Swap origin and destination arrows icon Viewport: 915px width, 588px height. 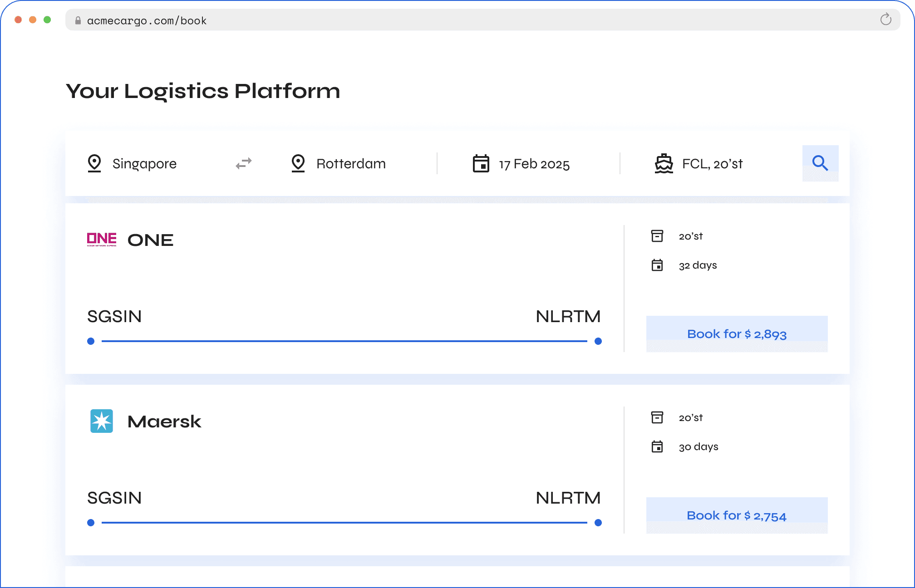tap(244, 163)
